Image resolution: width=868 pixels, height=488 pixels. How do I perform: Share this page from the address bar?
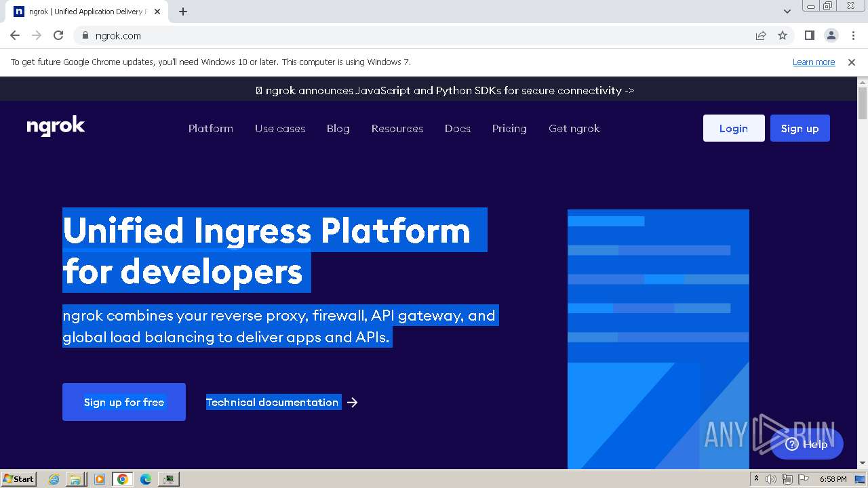click(761, 35)
